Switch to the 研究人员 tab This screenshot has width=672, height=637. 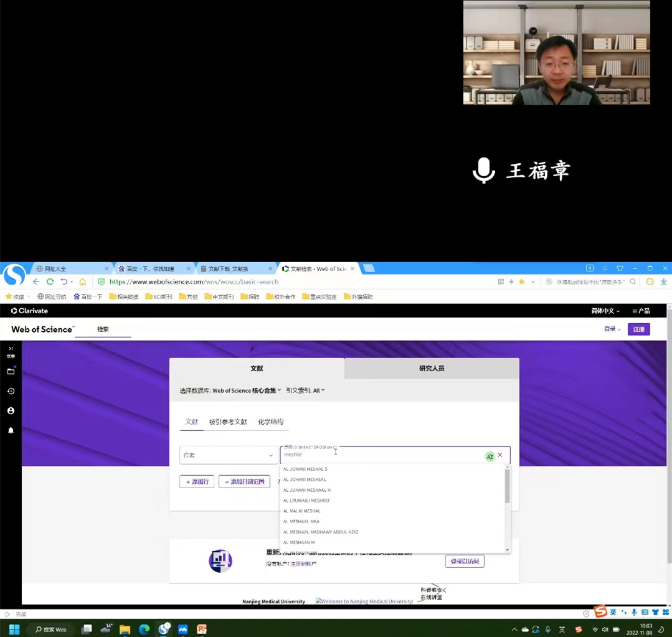tap(432, 369)
